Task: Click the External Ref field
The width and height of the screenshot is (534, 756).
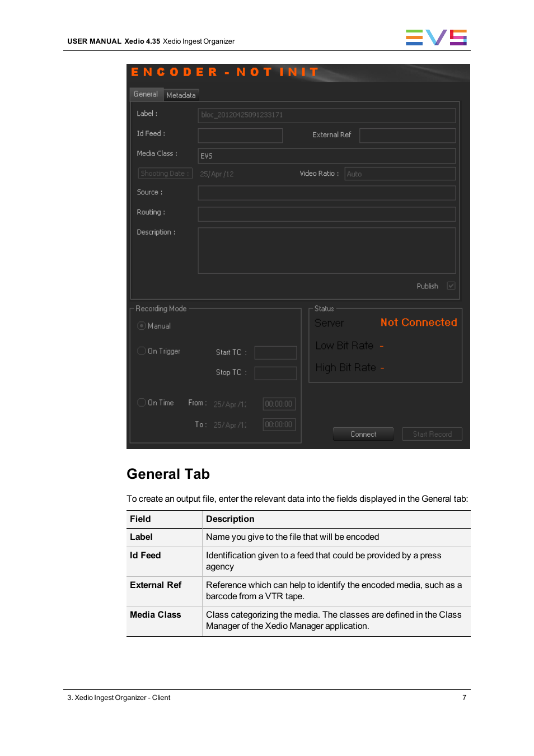Action: click(407, 136)
